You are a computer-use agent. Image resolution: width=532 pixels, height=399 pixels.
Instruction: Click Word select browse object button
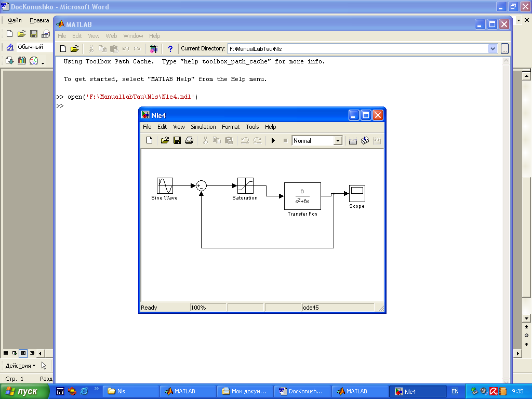coord(526,335)
